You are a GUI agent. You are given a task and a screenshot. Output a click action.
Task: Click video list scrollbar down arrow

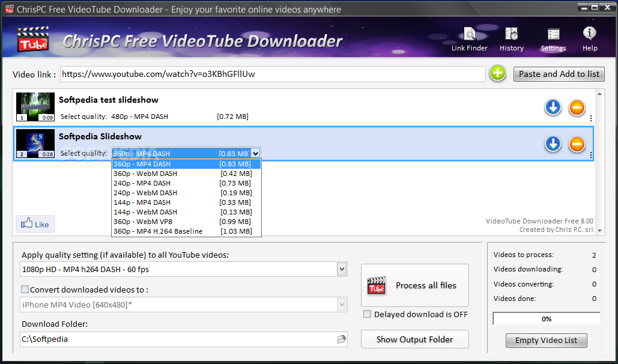(599, 230)
